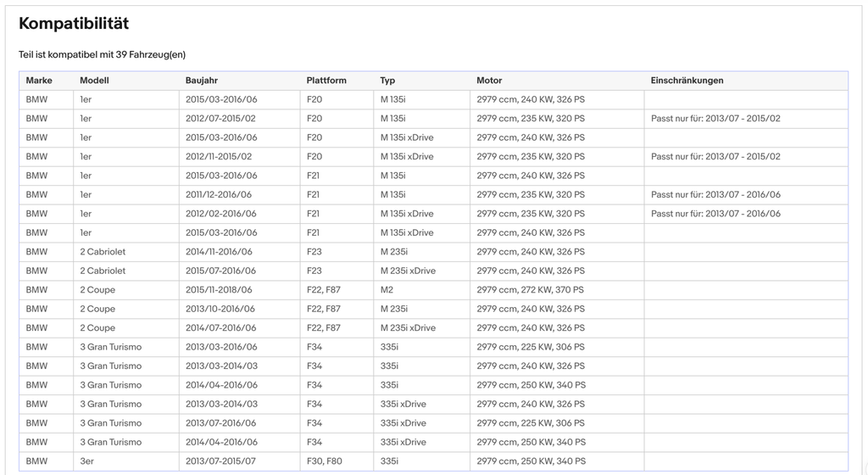Click 'F21' in the 2012/02-2016/06 row
Viewport: 868px width, 475px height.
pos(314,214)
